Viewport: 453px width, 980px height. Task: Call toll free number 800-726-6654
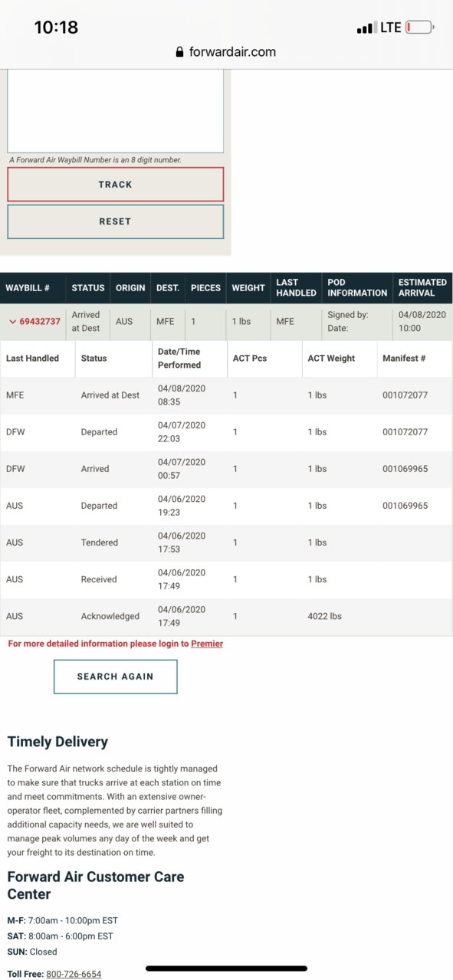[x=74, y=974]
